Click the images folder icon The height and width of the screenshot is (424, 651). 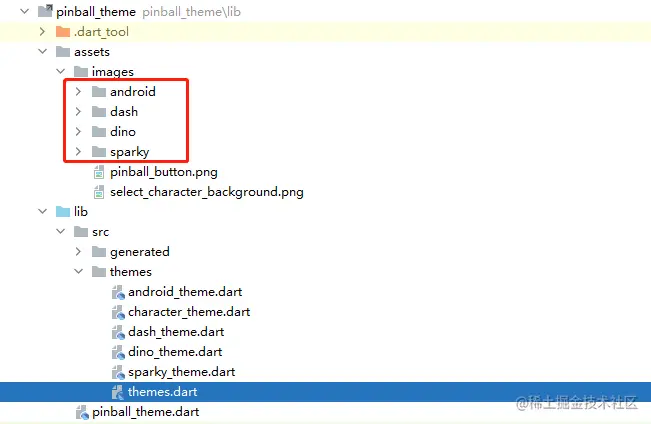tap(81, 71)
